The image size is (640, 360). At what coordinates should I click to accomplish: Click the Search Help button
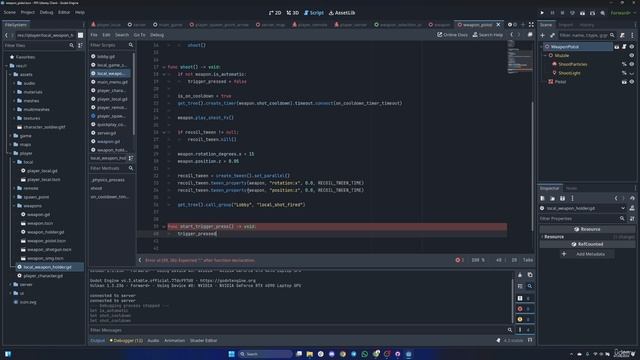click(488, 35)
